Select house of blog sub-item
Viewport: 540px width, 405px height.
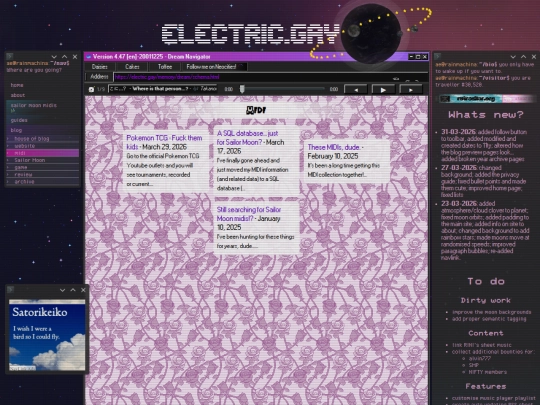click(x=32, y=139)
